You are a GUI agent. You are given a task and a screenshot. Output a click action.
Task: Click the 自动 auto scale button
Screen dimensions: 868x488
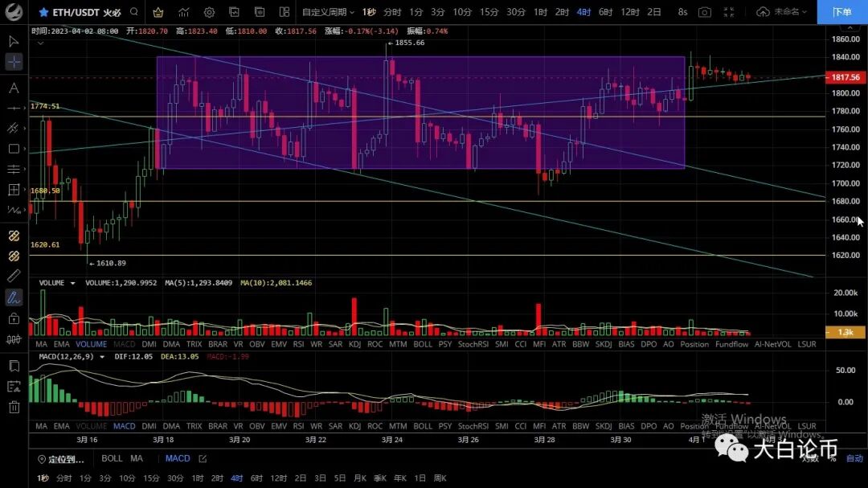click(854, 458)
